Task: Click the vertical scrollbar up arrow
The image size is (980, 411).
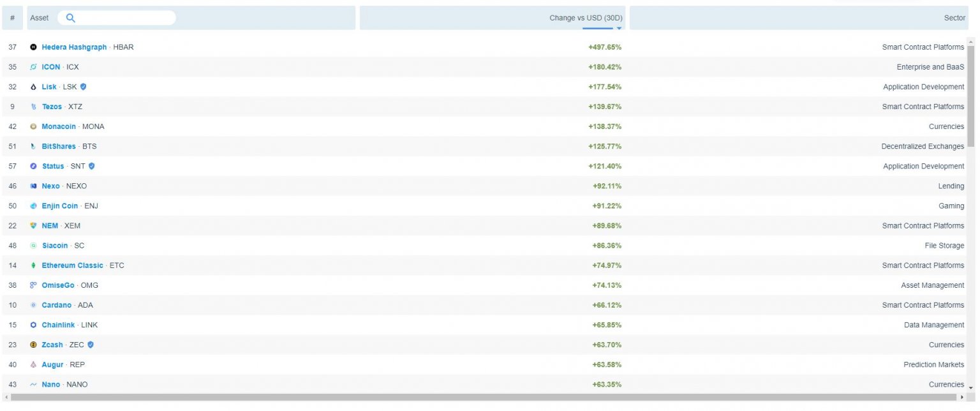Action: (971, 40)
